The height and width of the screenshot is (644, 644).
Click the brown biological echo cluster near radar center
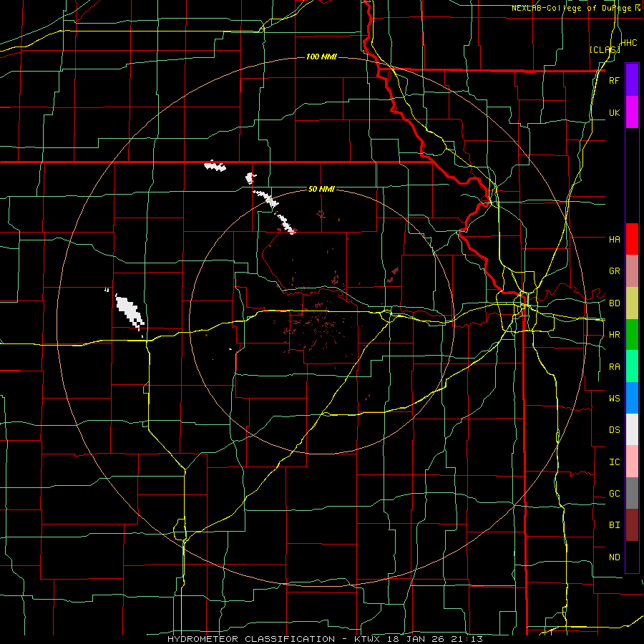pos(318,324)
